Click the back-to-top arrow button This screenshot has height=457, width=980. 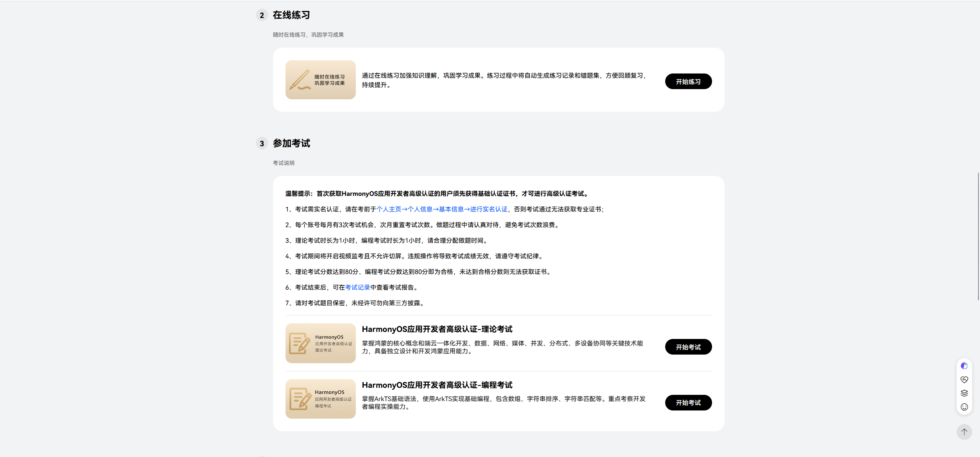964,432
